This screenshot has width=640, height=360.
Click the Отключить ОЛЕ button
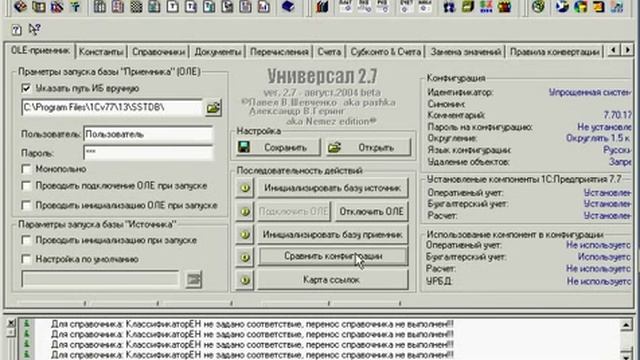[371, 211]
